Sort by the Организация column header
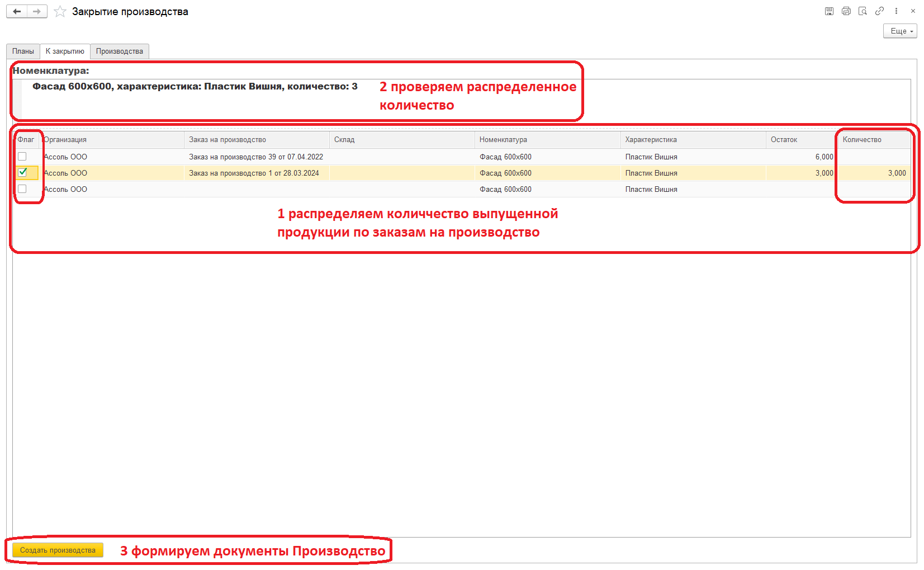 [x=112, y=140]
